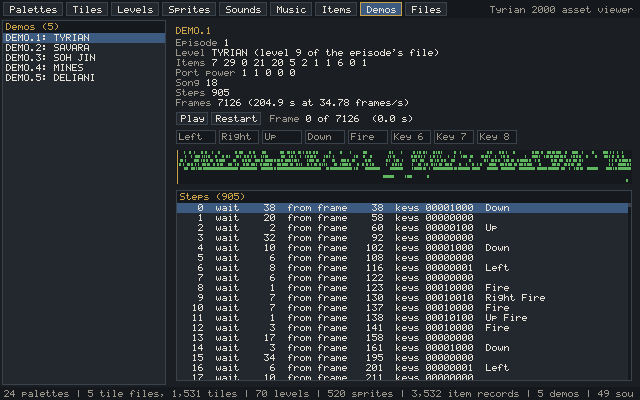The width and height of the screenshot is (640, 400).
Task: Select step 0 wait 38 Down
Action: 402,208
